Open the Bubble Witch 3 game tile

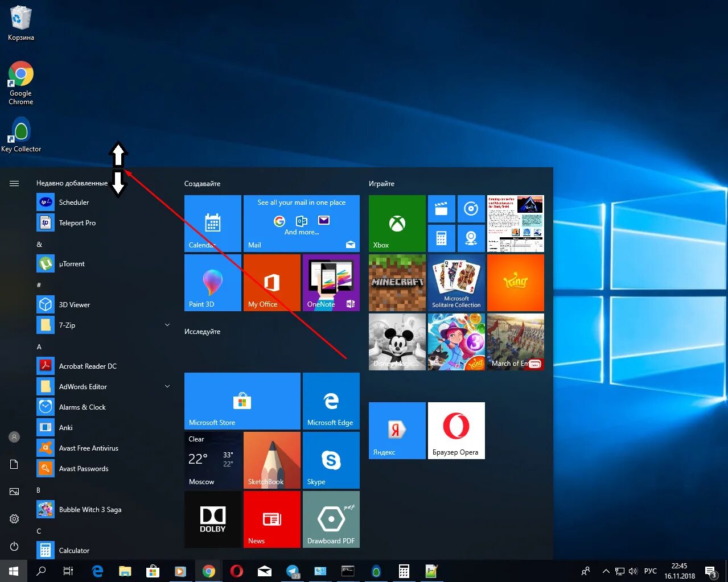(456, 342)
